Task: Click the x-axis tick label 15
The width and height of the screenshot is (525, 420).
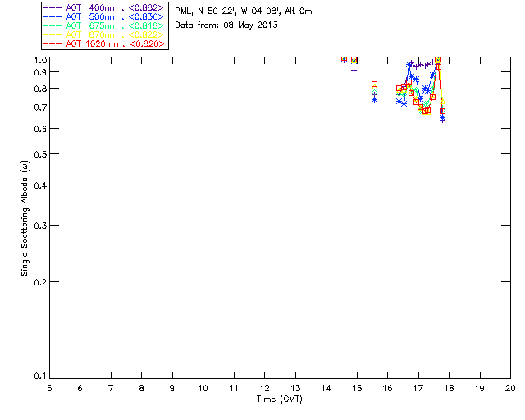Action: coord(357,388)
